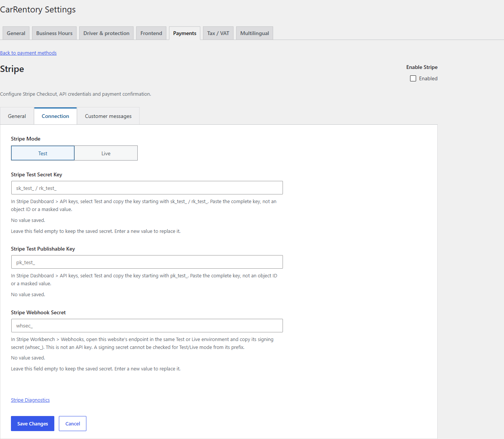The height and width of the screenshot is (439, 504).
Task: Click the Enable Stripe label
Action: [422, 67]
